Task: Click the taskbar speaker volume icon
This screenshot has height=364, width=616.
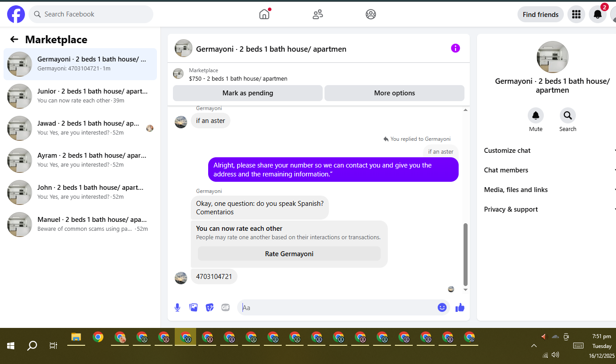Action: (x=555, y=355)
